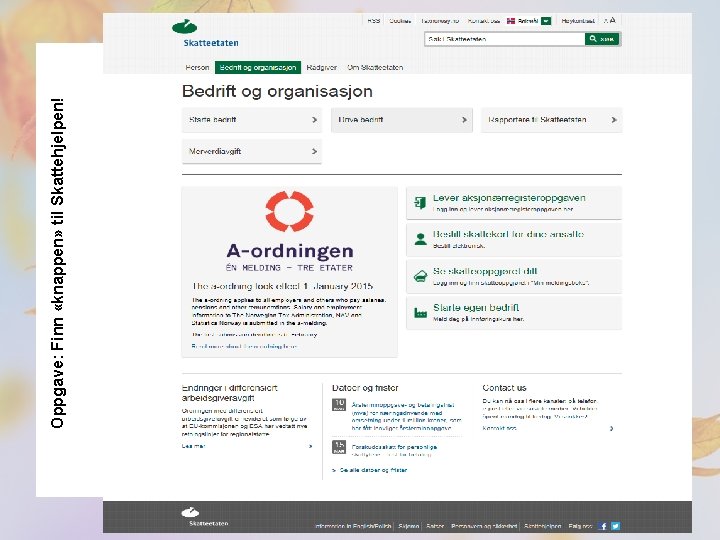Open Se skatteoppgjøret ditt link
The image size is (720, 540).
coord(485,271)
